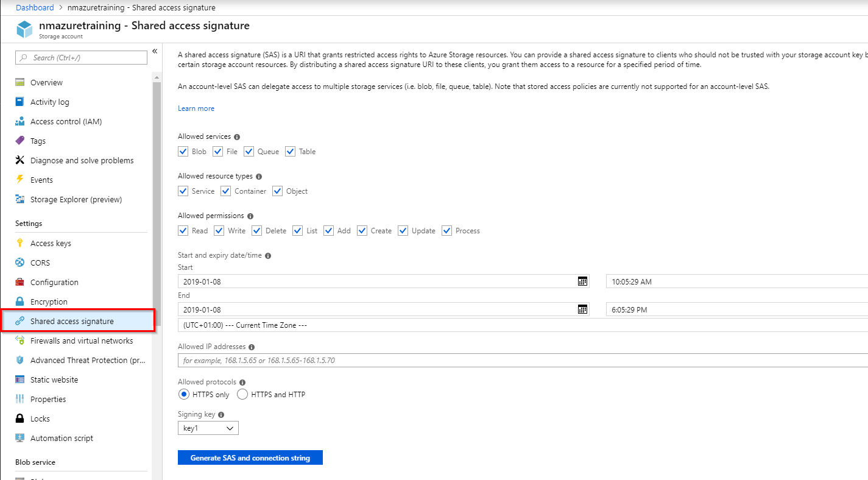Collapse the left navigation menu with chevron
868x480 pixels.
(155, 51)
